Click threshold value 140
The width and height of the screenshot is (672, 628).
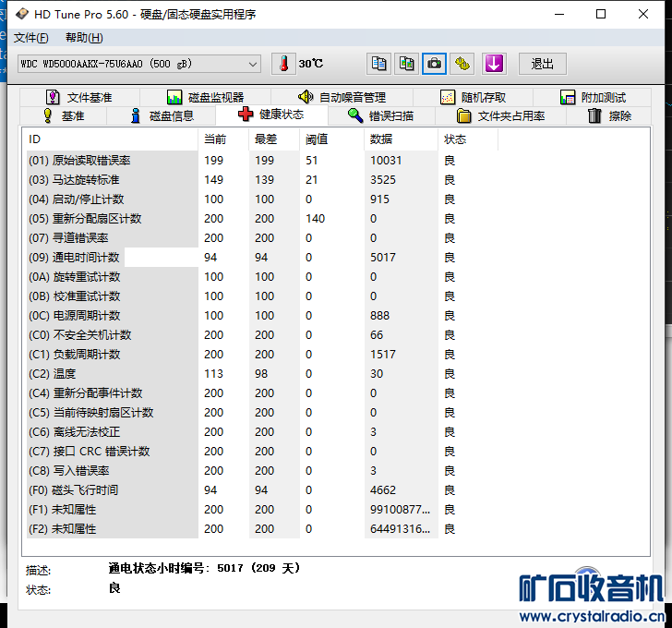(x=316, y=219)
